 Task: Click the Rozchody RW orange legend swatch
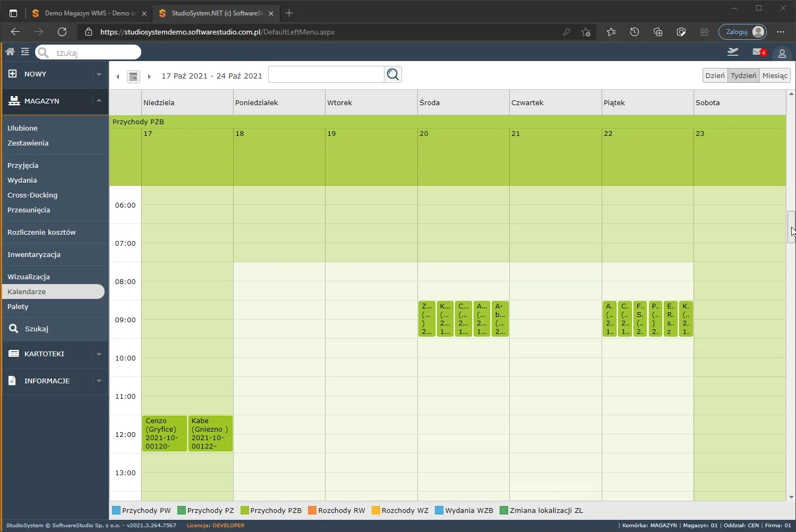click(x=312, y=510)
